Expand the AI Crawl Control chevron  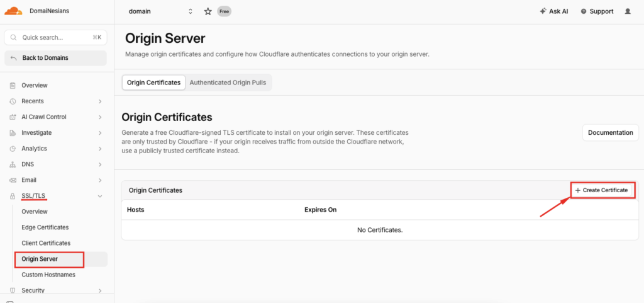(100, 117)
